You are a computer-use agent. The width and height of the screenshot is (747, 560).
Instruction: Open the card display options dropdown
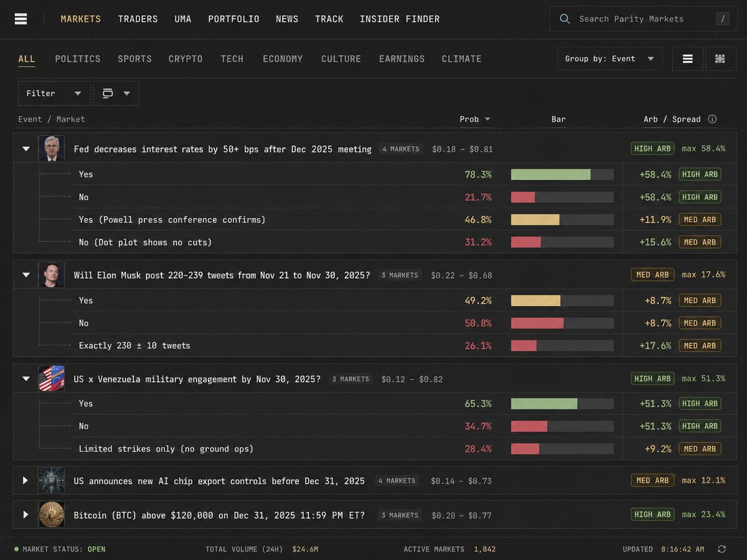click(x=116, y=93)
